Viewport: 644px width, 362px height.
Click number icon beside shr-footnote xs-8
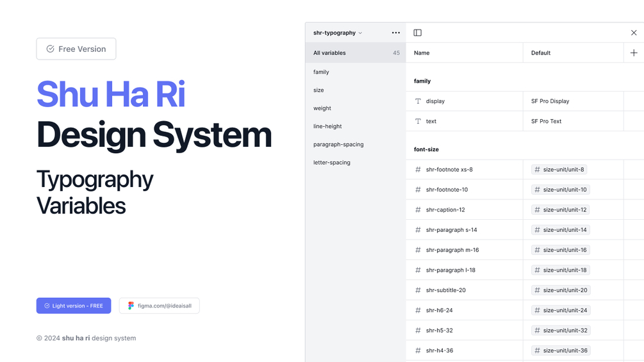coord(418,170)
